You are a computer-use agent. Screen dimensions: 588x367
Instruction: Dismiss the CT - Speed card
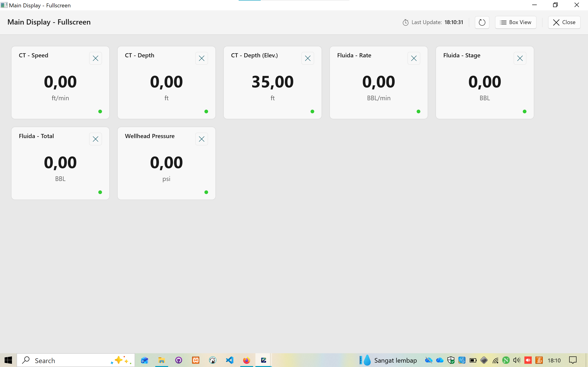click(x=95, y=58)
